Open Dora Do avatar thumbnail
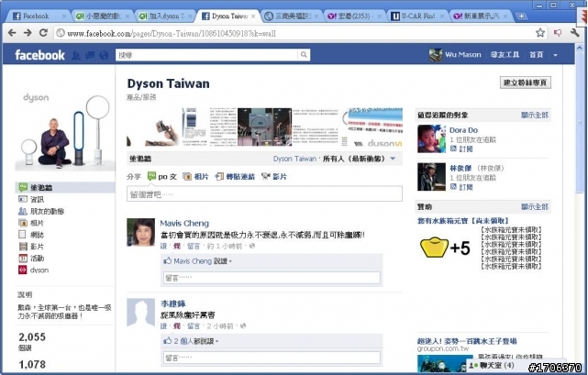588x375 pixels. pos(431,138)
